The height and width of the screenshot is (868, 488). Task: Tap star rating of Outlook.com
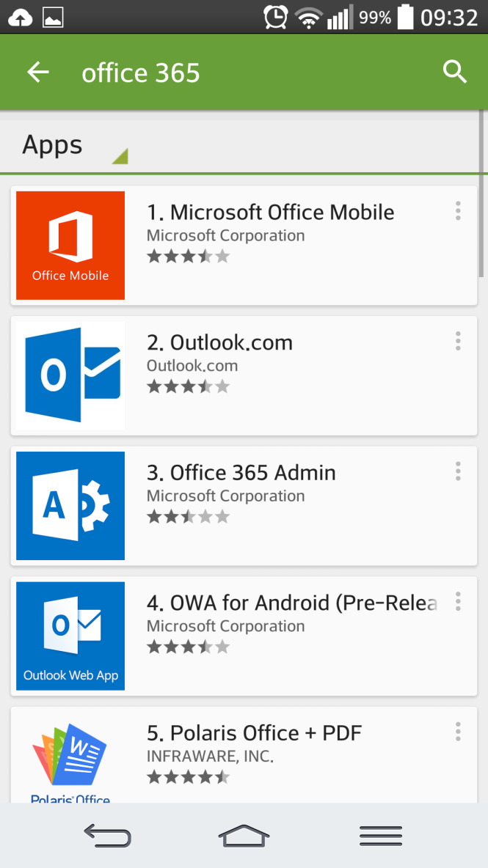tap(188, 386)
